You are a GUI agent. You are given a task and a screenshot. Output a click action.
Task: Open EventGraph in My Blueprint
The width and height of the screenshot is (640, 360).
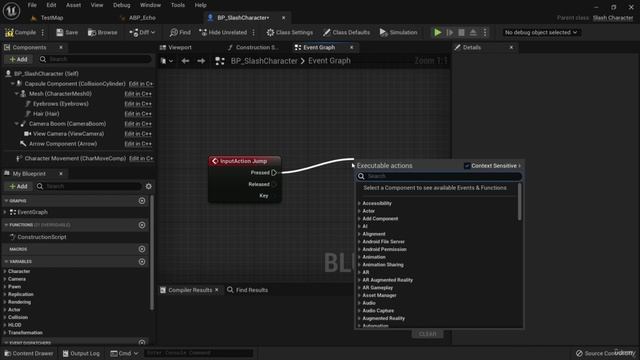(x=32, y=212)
